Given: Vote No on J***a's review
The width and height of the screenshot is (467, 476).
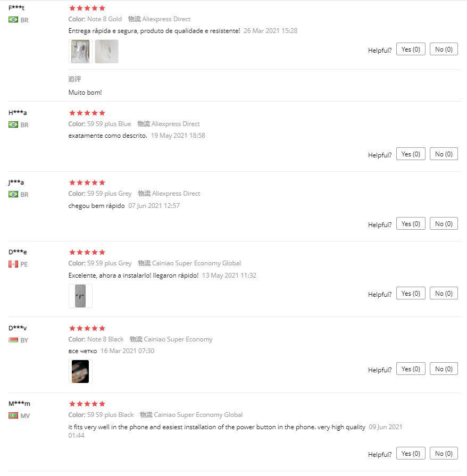Looking at the screenshot, I should [444, 224].
